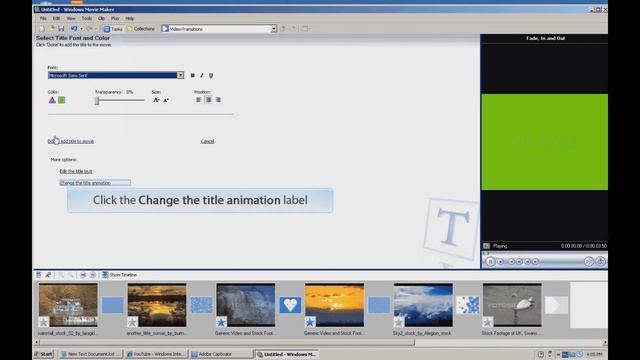Click the Transparency slider handle
Image resolution: width=640 pixels, height=360 pixels.
[97, 100]
